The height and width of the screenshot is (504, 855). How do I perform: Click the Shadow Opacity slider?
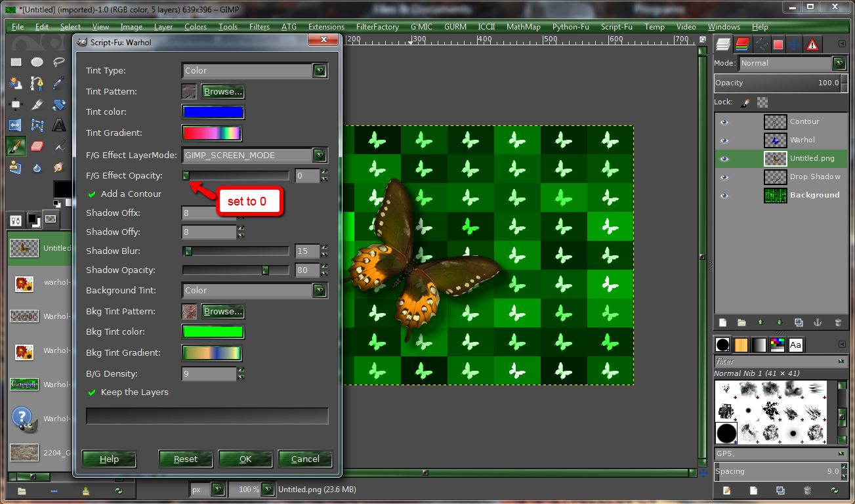coord(236,270)
